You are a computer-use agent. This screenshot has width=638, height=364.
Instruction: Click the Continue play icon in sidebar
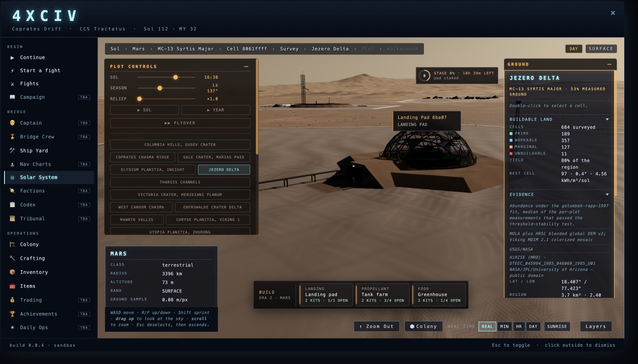[12, 57]
